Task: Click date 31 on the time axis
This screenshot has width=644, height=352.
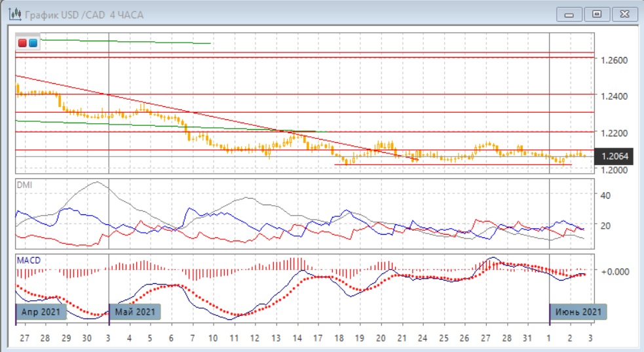Action: click(x=527, y=338)
